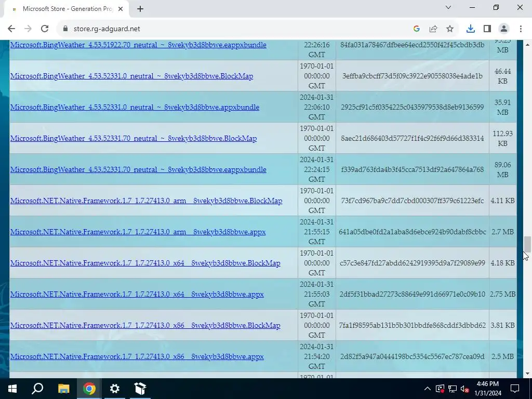
Task: Click the 35.91 MB size cell
Action: coord(502,108)
